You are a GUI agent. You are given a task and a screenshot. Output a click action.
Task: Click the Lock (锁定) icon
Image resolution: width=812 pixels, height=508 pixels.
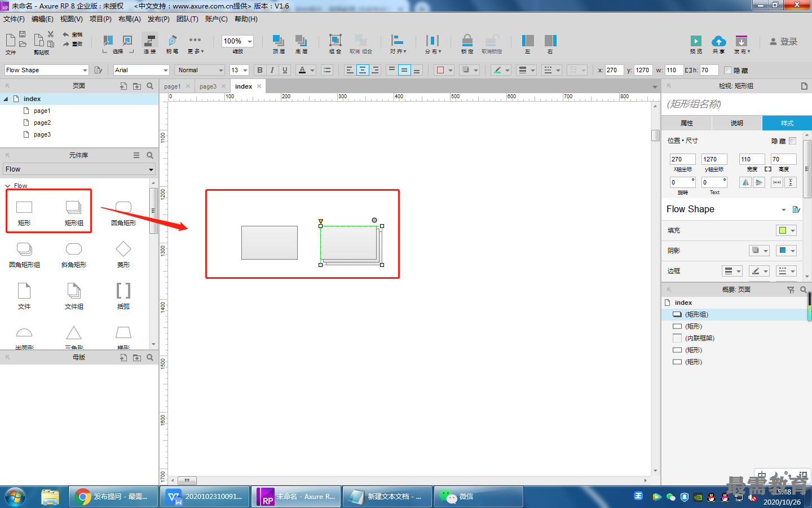click(467, 41)
